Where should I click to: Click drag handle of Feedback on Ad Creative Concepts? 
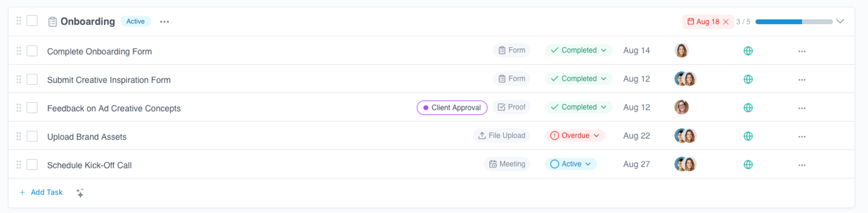(x=19, y=108)
